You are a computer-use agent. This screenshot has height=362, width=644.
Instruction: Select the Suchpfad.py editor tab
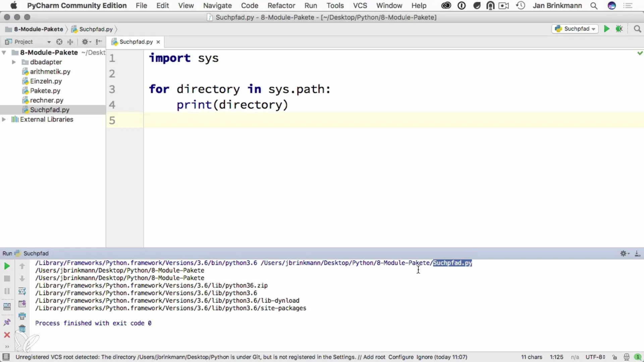[x=136, y=42]
